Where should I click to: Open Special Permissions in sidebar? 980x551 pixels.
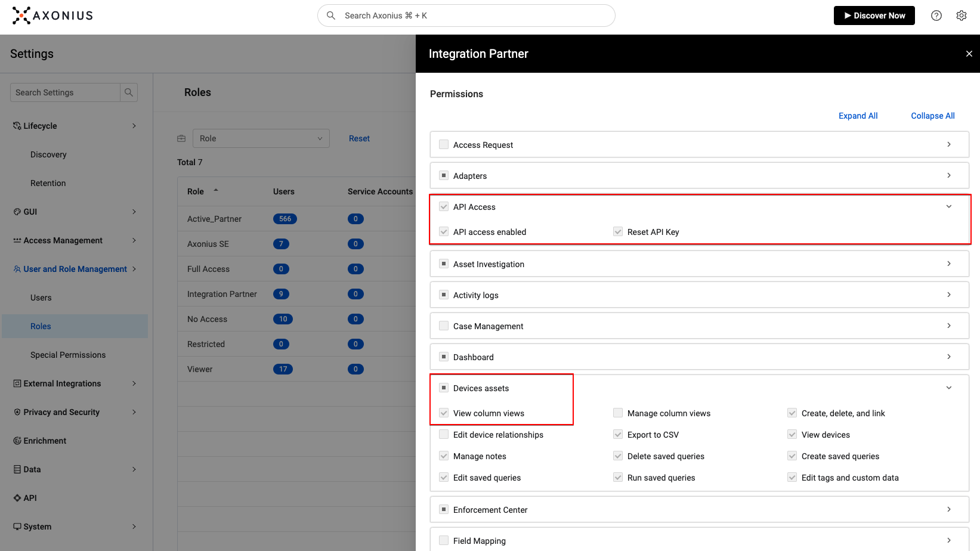[68, 355]
